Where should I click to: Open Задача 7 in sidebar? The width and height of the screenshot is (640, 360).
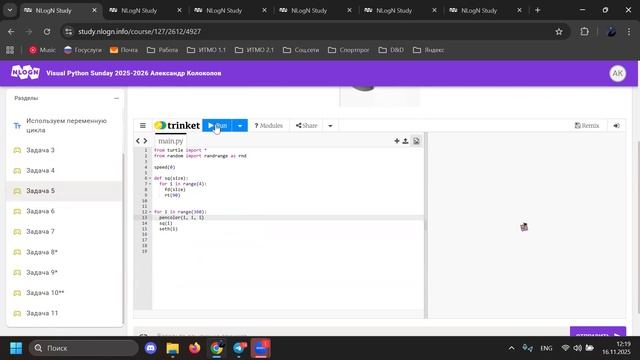pyautogui.click(x=65, y=232)
